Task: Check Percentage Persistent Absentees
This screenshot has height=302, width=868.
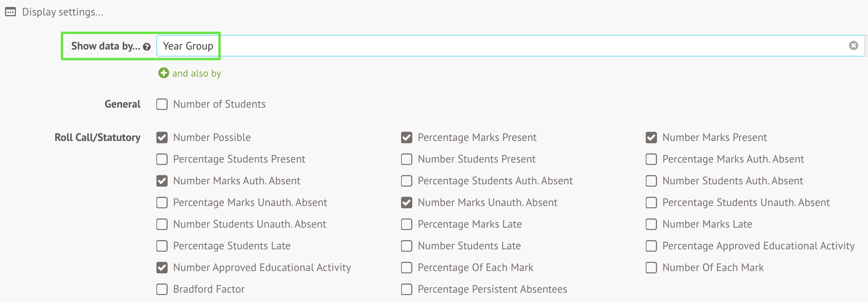Action: pyautogui.click(x=406, y=289)
